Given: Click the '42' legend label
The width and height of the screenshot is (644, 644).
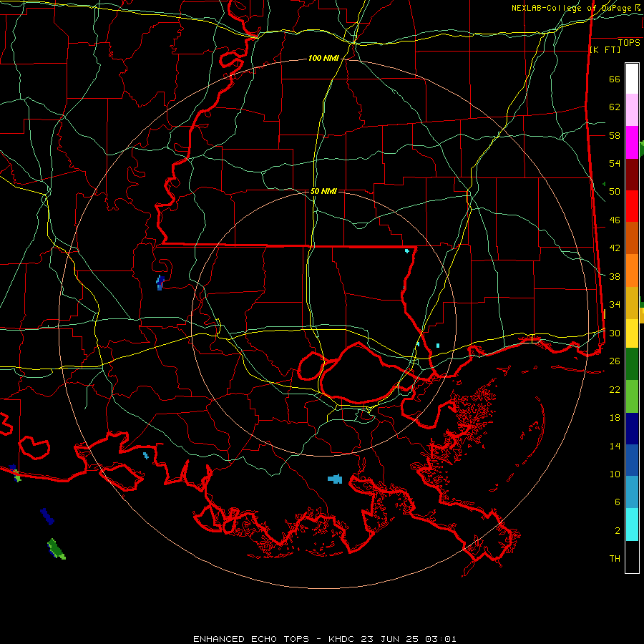Looking at the screenshot, I should tap(615, 248).
